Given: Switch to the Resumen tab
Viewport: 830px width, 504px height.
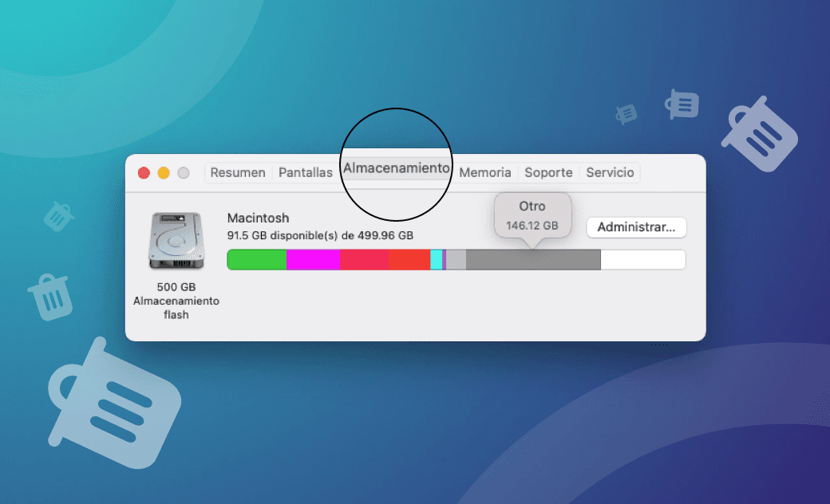Looking at the screenshot, I should 238,172.
